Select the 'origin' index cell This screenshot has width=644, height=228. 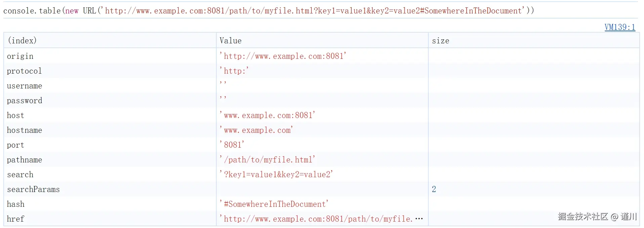pyautogui.click(x=110, y=56)
